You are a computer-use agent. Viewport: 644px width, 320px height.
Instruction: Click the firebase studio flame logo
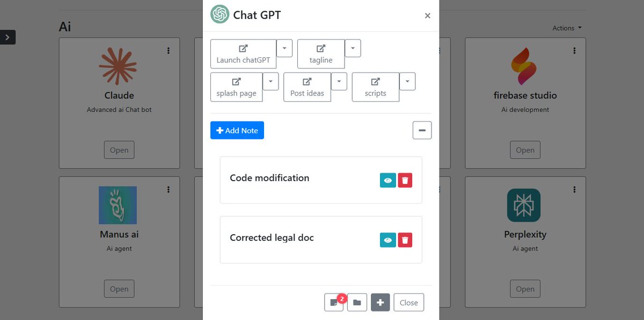point(524,66)
